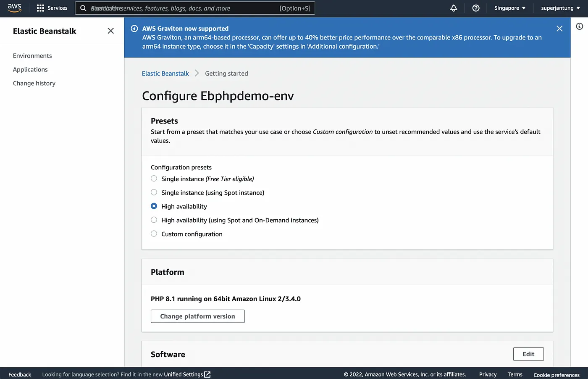This screenshot has width=588, height=379.
Task: Open the Terms link
Action: (515, 374)
